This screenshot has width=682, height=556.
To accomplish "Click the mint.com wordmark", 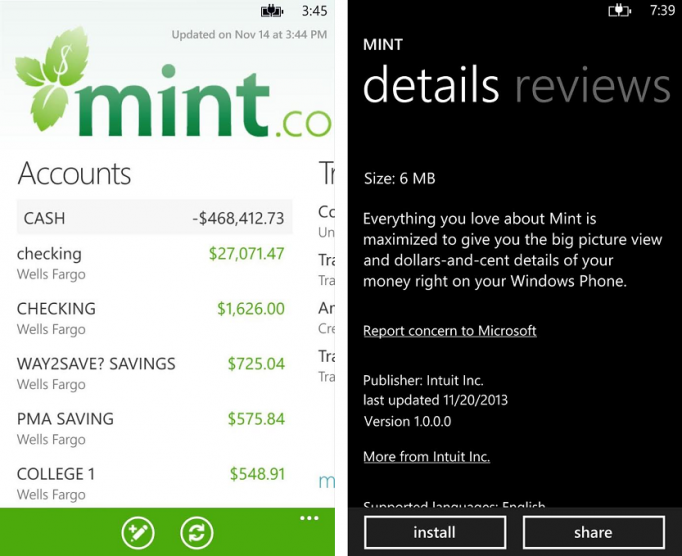I will pos(203,102).
